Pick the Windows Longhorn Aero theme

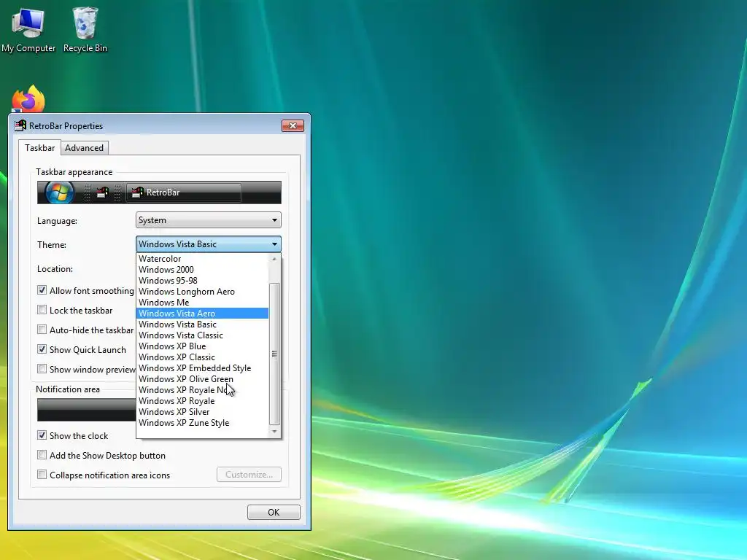point(203,292)
